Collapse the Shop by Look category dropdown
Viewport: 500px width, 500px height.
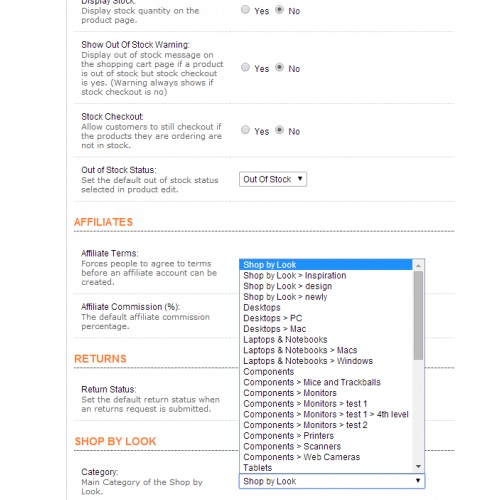click(x=332, y=481)
